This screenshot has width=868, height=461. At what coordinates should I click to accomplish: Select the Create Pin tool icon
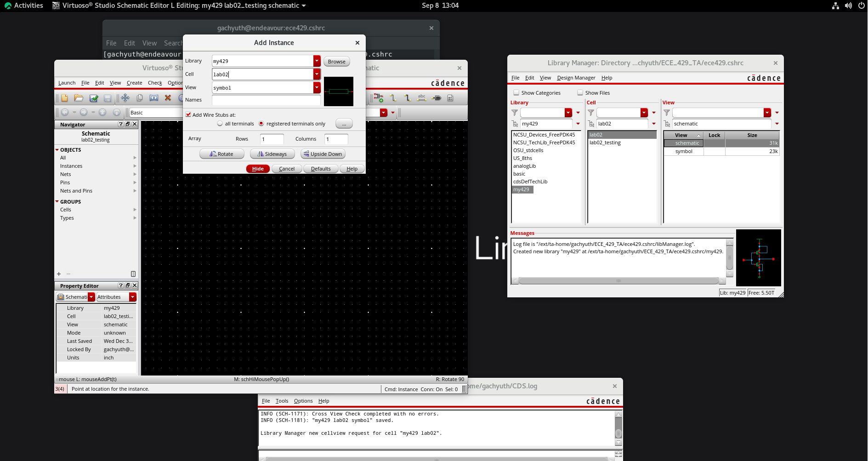437,98
